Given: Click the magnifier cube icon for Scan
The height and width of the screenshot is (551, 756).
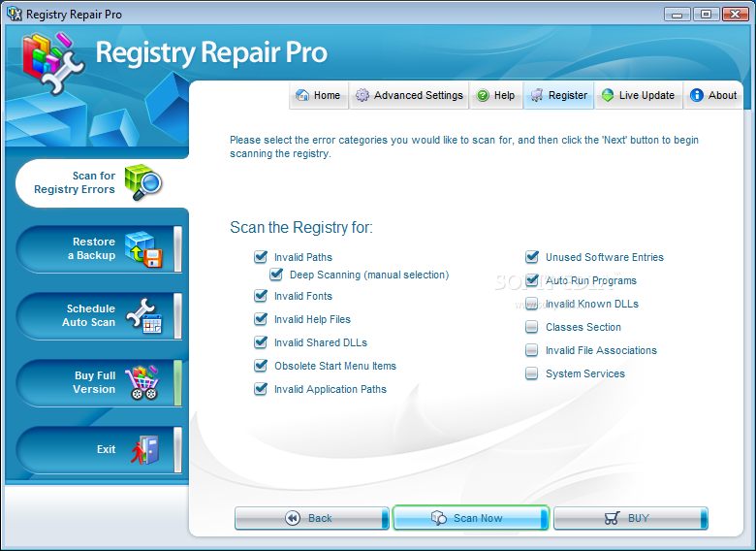Looking at the screenshot, I should point(143,182).
